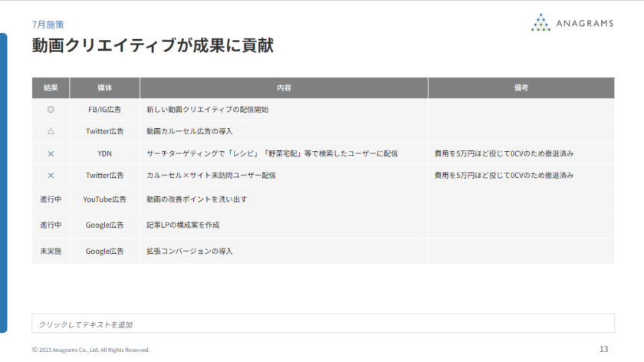The image size is (644, 362).
Task: Click the × mark beside カルーセル×サイト未訪問ユーザー配信
Action: [51, 176]
